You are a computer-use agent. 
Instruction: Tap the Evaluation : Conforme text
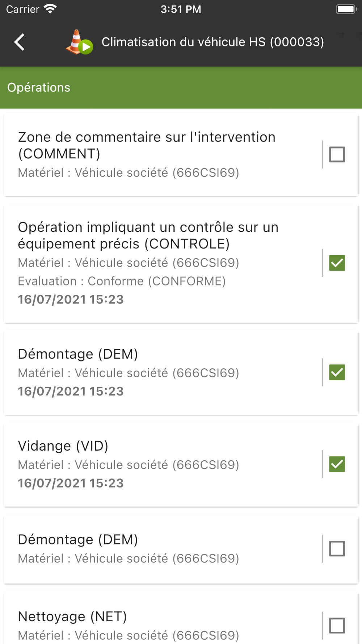tap(122, 281)
